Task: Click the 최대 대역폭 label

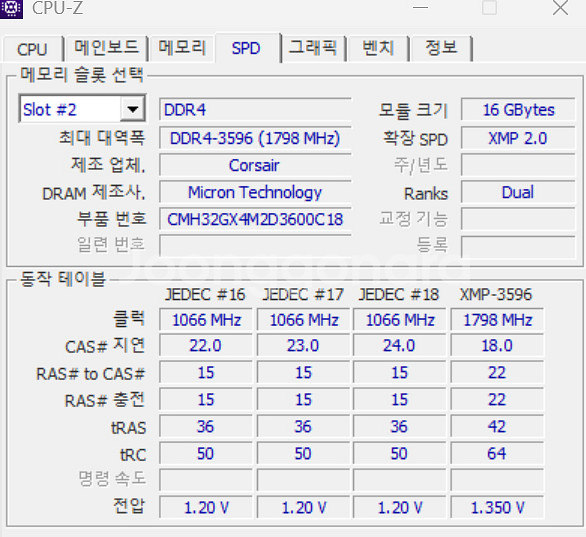Action: point(102,138)
